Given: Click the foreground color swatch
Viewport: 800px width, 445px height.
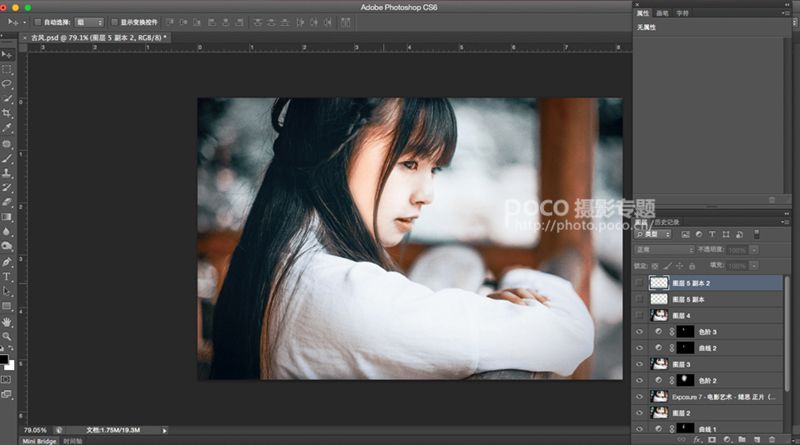Looking at the screenshot, I should 4,359.
